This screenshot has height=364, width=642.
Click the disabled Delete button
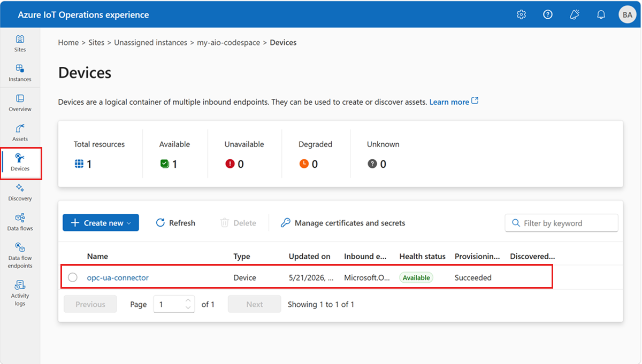pyautogui.click(x=239, y=223)
